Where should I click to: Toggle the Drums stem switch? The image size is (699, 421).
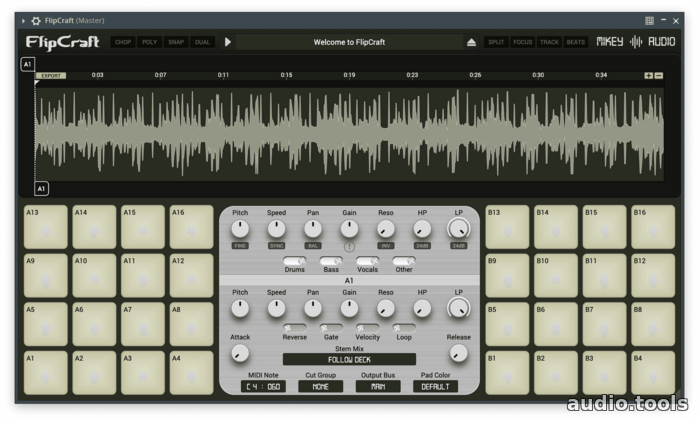[294, 261]
